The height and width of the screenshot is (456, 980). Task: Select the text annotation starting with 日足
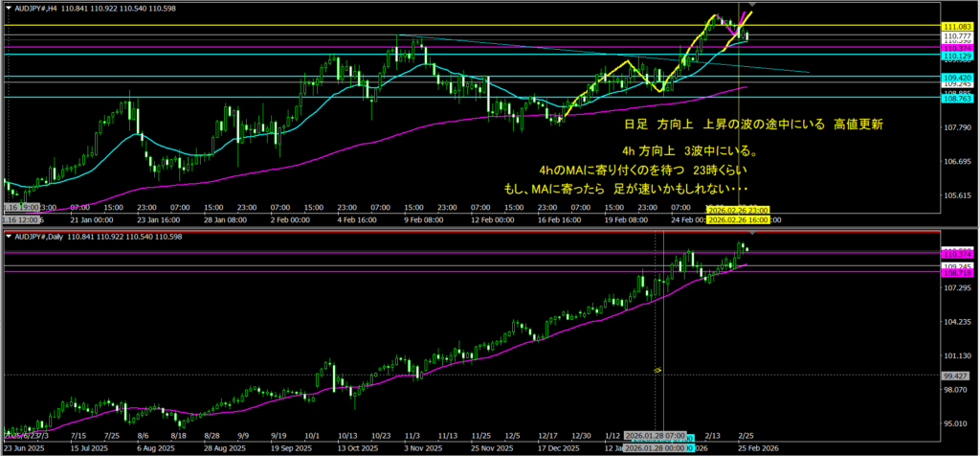click(x=752, y=125)
